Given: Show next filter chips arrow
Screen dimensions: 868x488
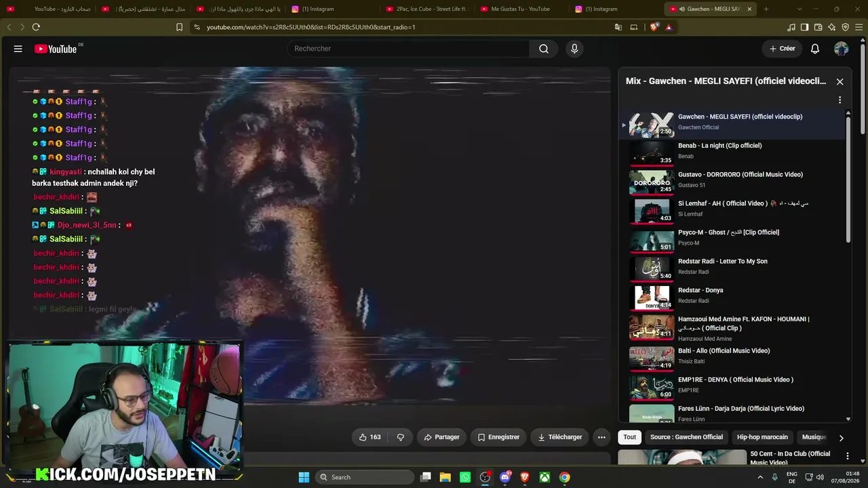Looking at the screenshot, I should 841,438.
